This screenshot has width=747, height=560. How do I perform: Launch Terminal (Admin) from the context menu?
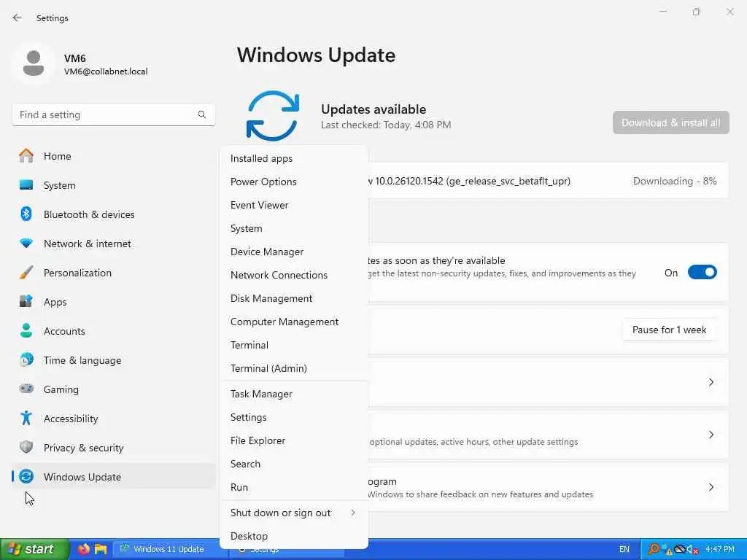pos(294,368)
